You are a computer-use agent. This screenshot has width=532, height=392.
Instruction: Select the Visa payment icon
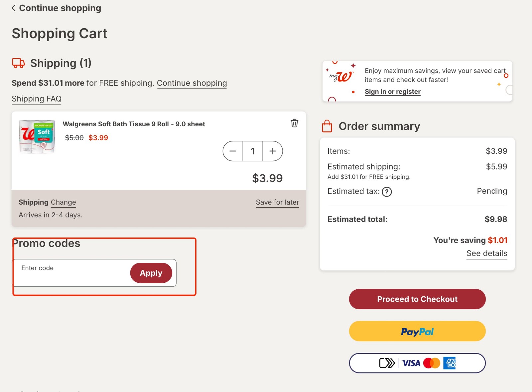[x=410, y=363]
